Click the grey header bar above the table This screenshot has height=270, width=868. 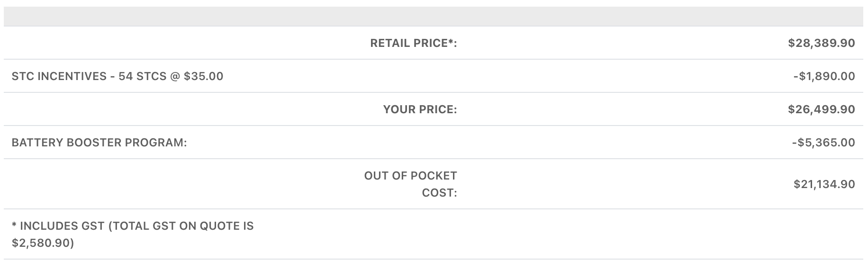pos(433,16)
